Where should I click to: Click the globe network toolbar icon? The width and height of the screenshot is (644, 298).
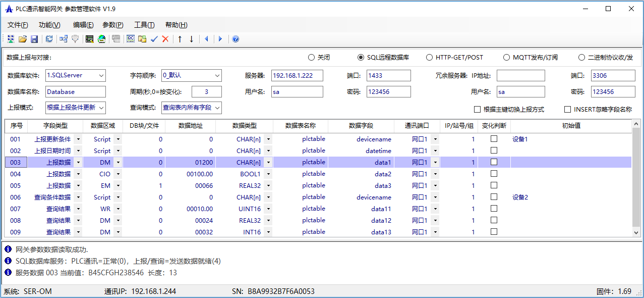[101, 39]
